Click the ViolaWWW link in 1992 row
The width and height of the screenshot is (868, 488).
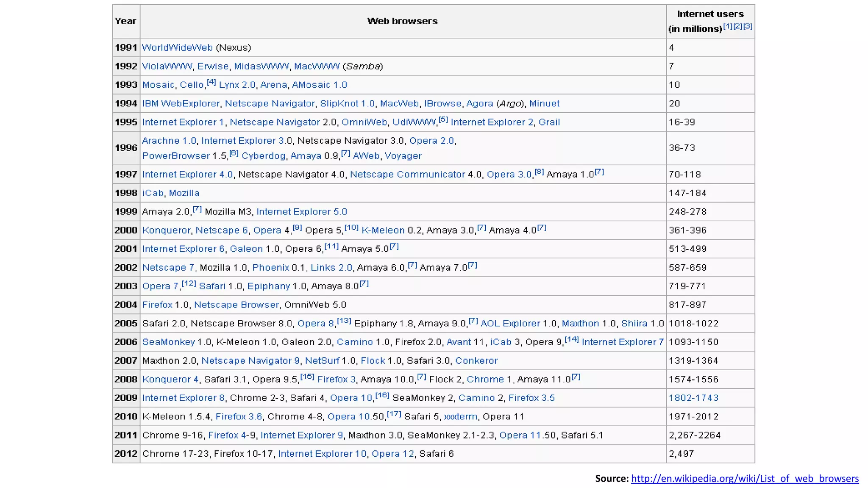167,66
